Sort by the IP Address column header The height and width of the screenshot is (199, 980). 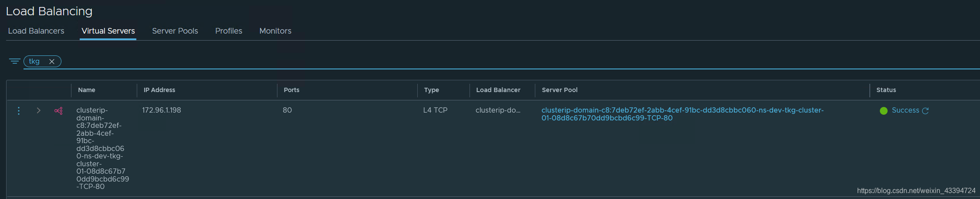pos(159,90)
